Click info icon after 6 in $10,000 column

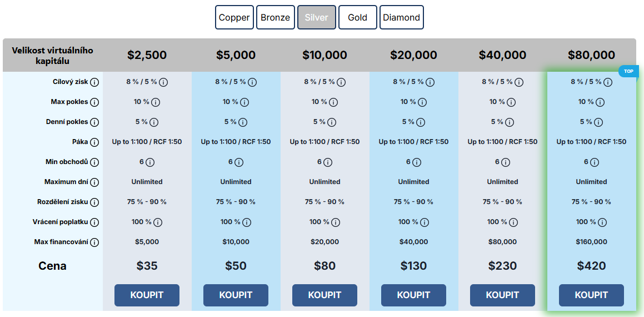pyautogui.click(x=327, y=162)
